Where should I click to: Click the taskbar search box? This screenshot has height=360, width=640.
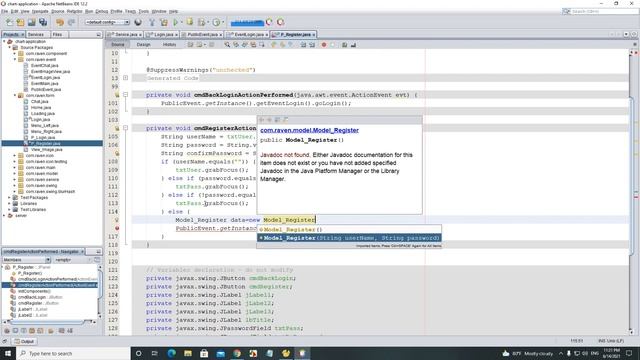[73, 353]
